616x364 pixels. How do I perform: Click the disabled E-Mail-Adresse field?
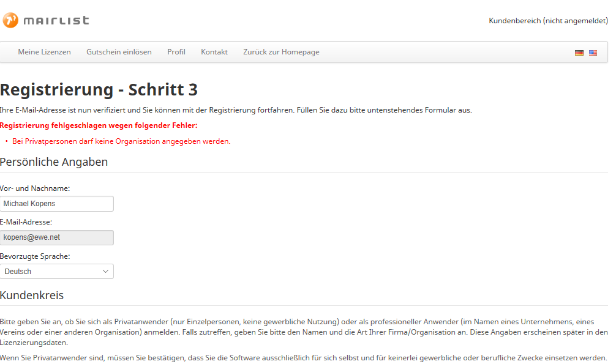pos(57,237)
